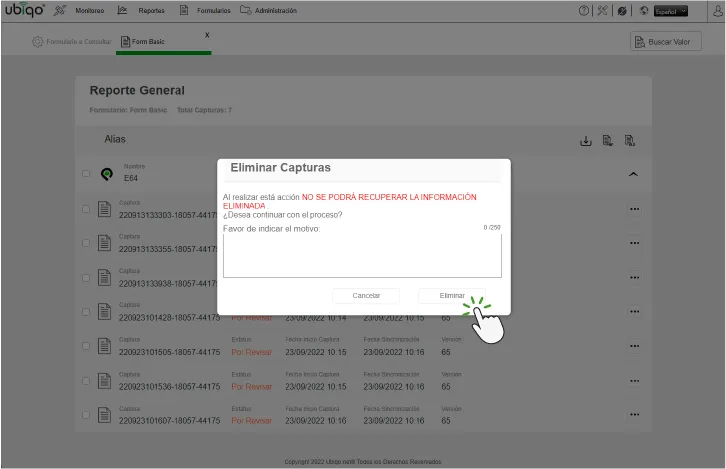Open three-dot menu for capture 220923101428
The image size is (726, 469).
635,311
